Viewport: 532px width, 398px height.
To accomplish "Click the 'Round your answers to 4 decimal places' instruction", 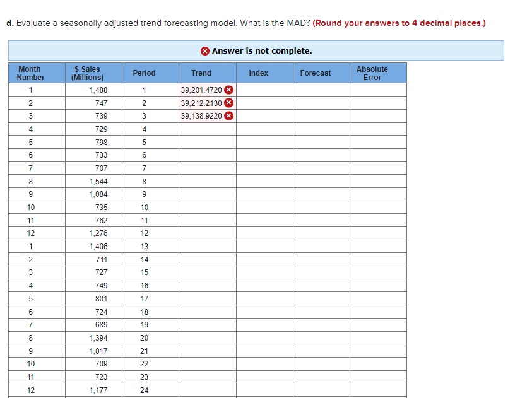I will pos(399,23).
